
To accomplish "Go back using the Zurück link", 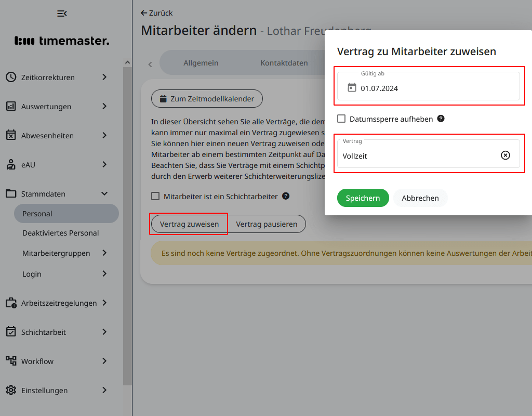I will point(156,12).
